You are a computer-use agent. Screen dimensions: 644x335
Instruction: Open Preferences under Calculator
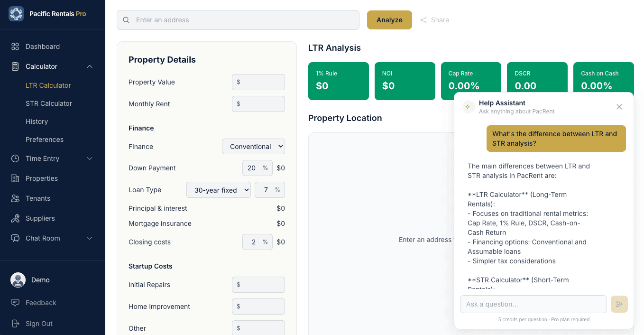pyautogui.click(x=45, y=140)
